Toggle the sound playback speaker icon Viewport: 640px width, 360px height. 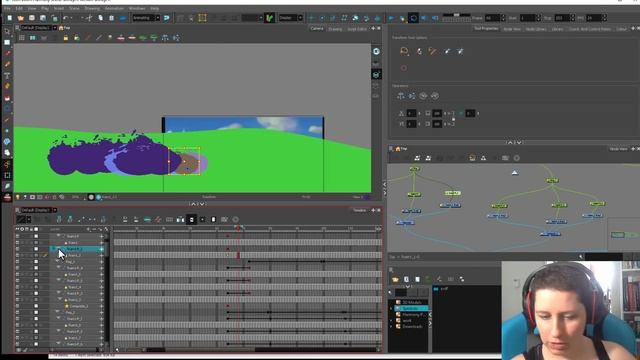(424, 18)
